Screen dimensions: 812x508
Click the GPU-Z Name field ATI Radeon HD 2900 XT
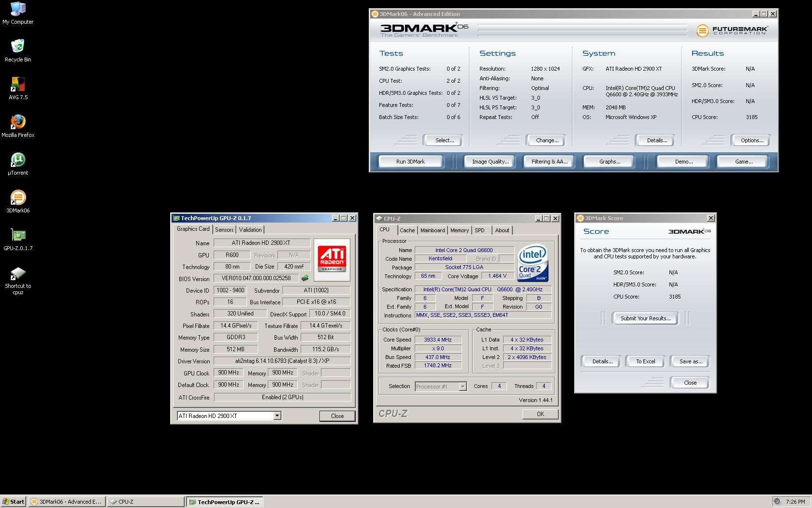[261, 243]
